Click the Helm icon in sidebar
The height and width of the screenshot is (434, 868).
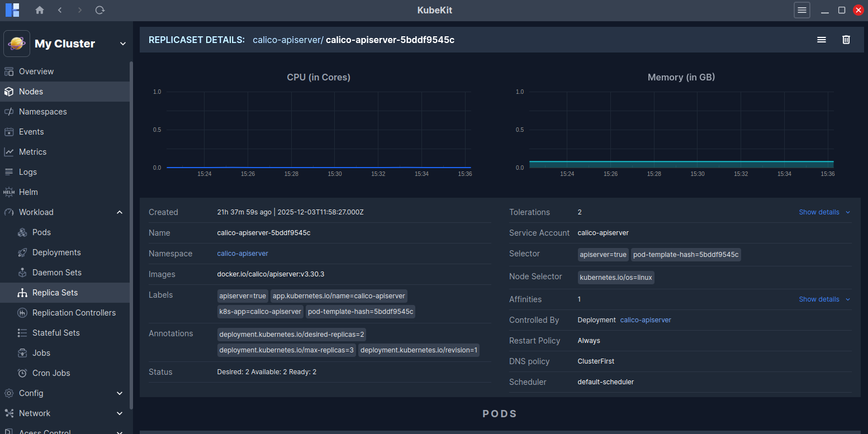[x=9, y=192]
